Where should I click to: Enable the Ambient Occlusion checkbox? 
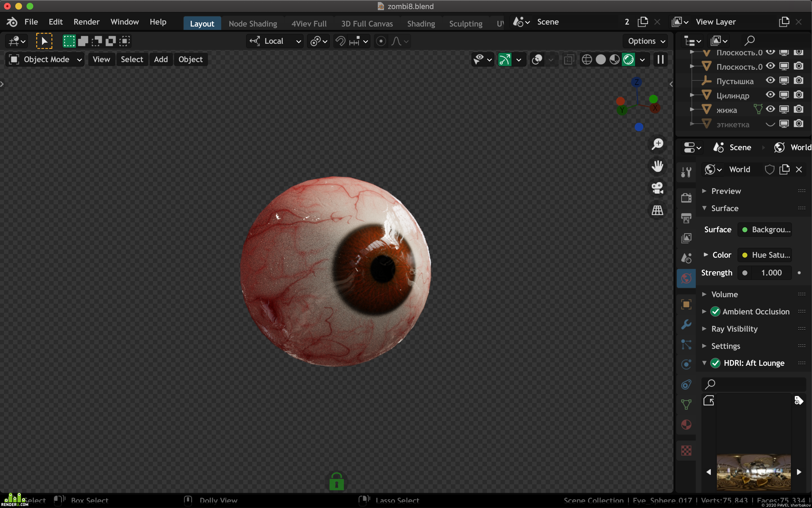(x=715, y=312)
